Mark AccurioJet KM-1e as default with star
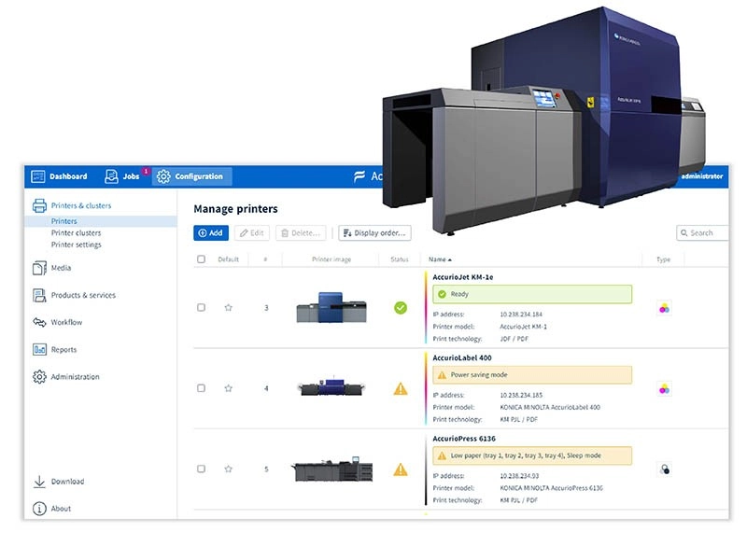Viewport: 747px width, 560px height. (228, 308)
